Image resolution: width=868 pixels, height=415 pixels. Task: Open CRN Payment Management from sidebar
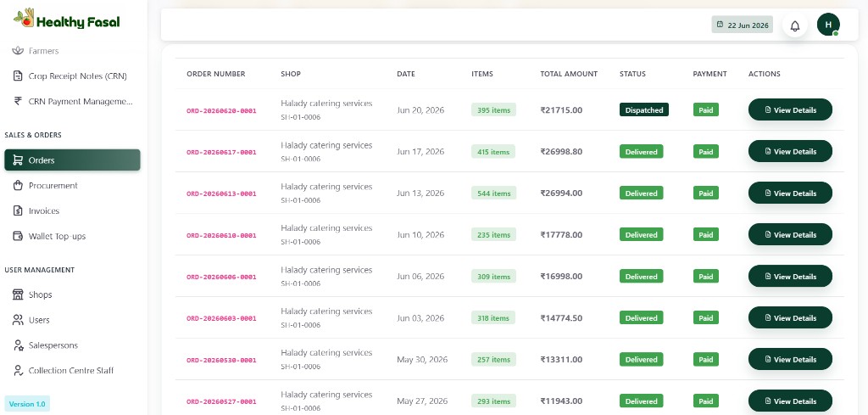(73, 101)
